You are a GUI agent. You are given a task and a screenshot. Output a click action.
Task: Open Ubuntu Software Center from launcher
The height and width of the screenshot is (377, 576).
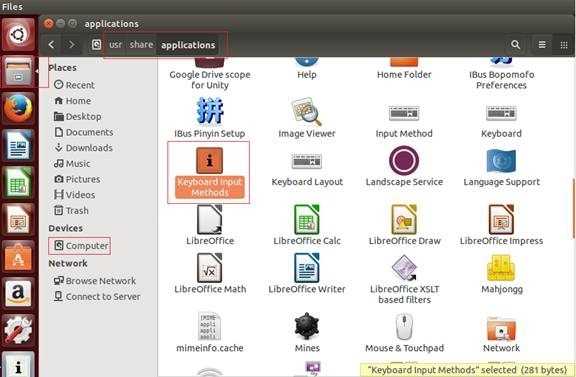click(18, 256)
